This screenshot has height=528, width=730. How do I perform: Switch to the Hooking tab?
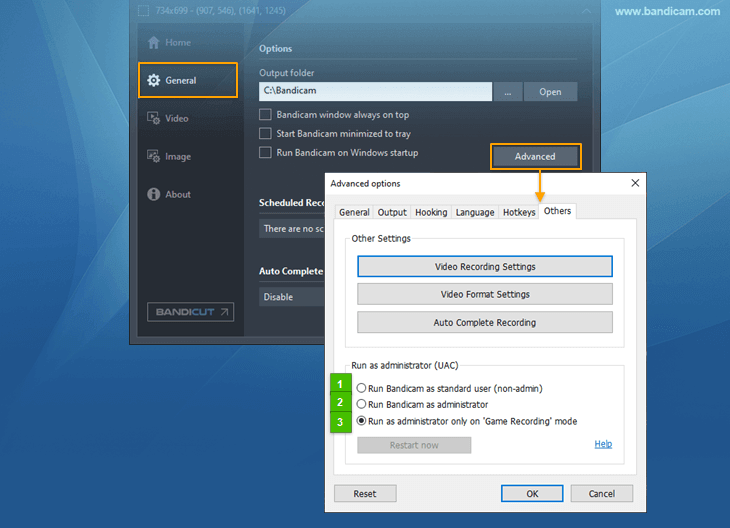[431, 212]
